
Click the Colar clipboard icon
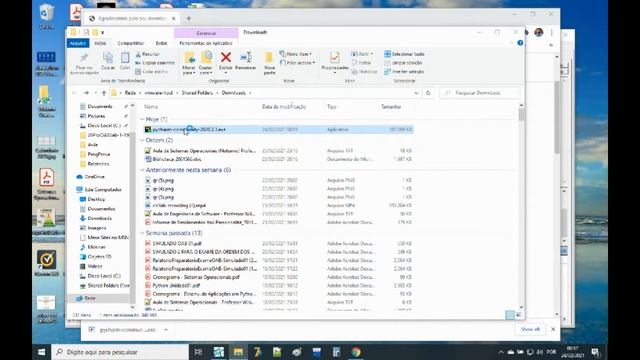(x=125, y=58)
